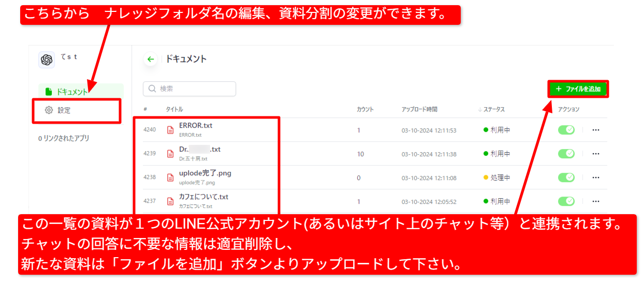644x283 pixels.
Task: Toggle off the uplode完了.png document switch
Action: pos(566,177)
